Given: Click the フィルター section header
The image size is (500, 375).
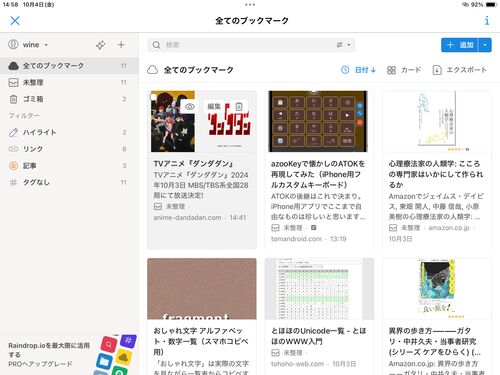Looking at the screenshot, I should (x=24, y=116).
